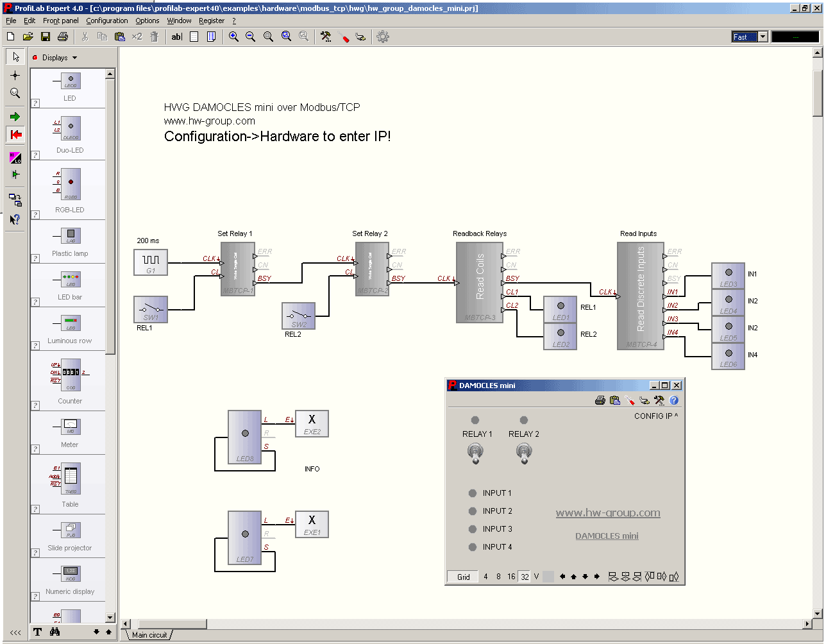Click the red stop arrow button
The image size is (826, 644).
tap(15, 134)
